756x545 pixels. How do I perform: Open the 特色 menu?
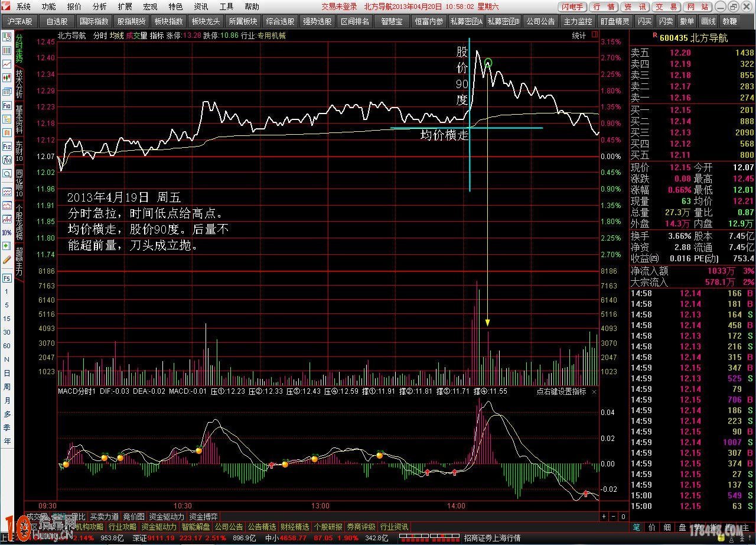[x=175, y=7]
